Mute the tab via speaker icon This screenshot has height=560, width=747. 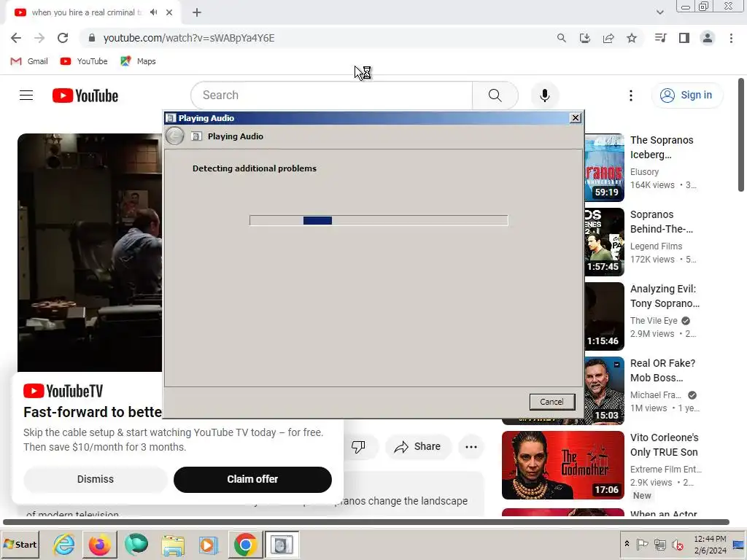pyautogui.click(x=153, y=12)
